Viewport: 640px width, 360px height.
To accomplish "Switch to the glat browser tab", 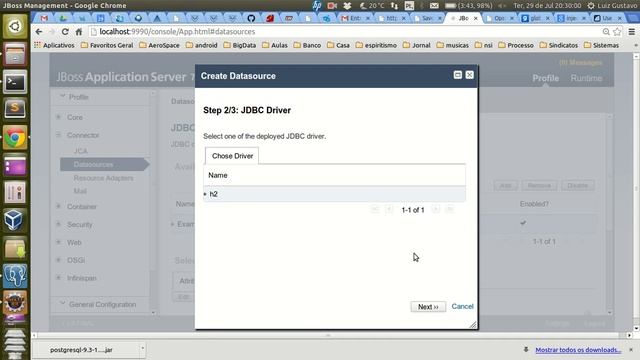I will (536, 18).
